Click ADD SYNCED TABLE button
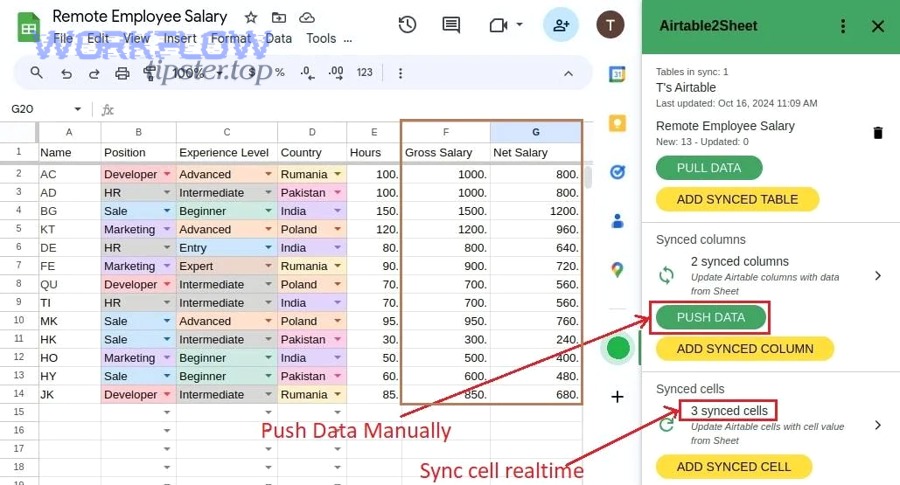The image size is (900, 485). 737,199
